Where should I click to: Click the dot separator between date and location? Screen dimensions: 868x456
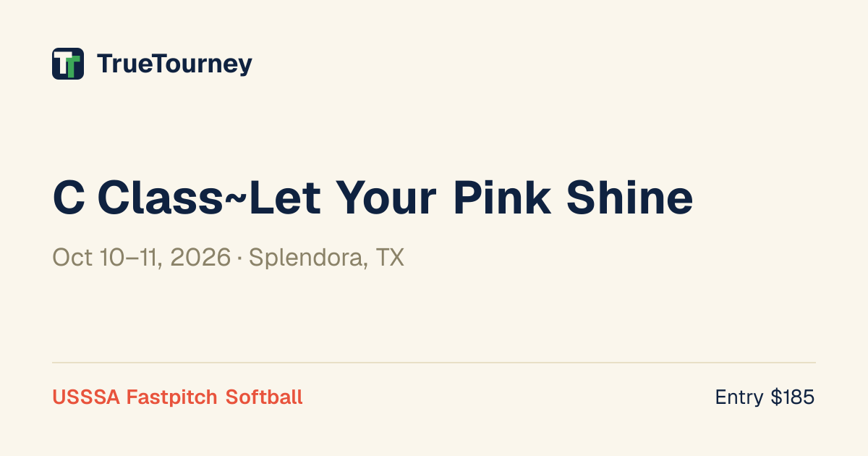[239, 258]
